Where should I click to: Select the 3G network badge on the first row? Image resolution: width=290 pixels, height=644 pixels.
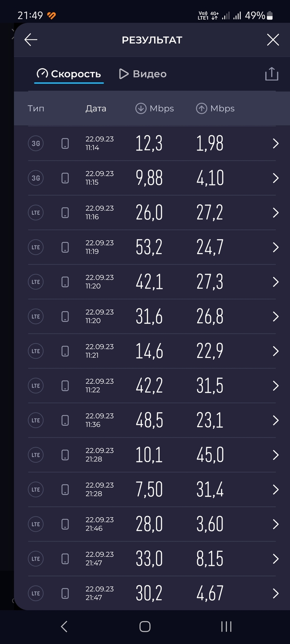[x=36, y=143]
